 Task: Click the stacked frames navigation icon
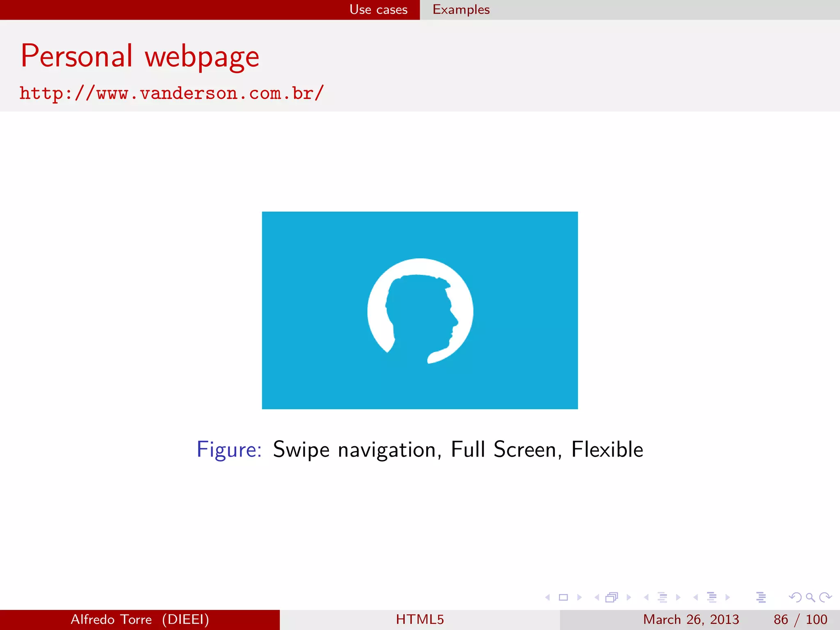click(x=612, y=597)
